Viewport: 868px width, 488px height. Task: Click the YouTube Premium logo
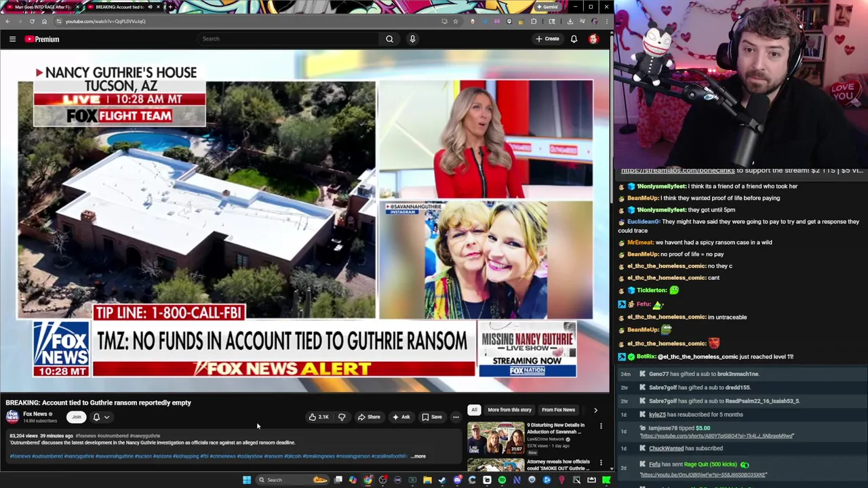(42, 39)
